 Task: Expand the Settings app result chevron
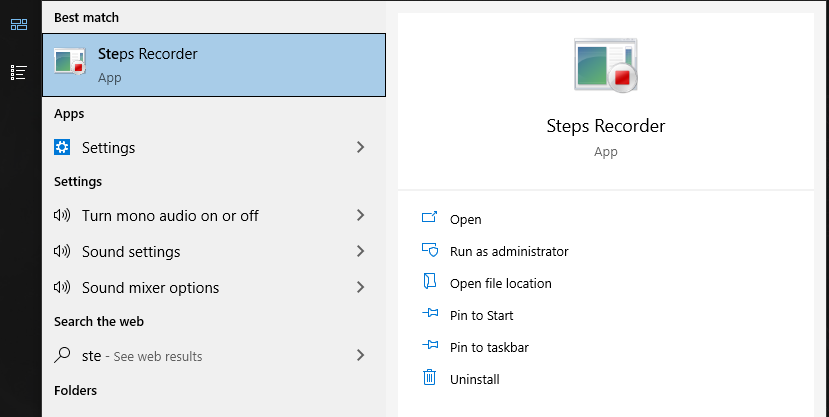click(x=360, y=147)
